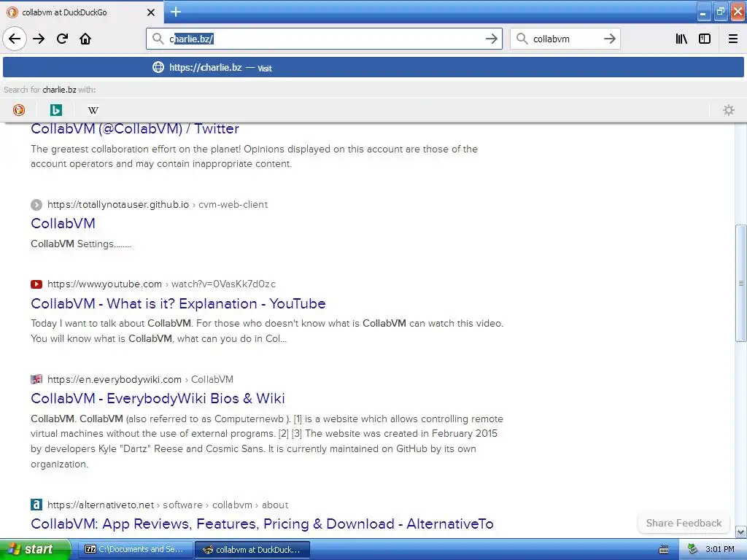The image size is (747, 560).
Task: Click the Go arrow in the address bar
Action: [491, 39]
